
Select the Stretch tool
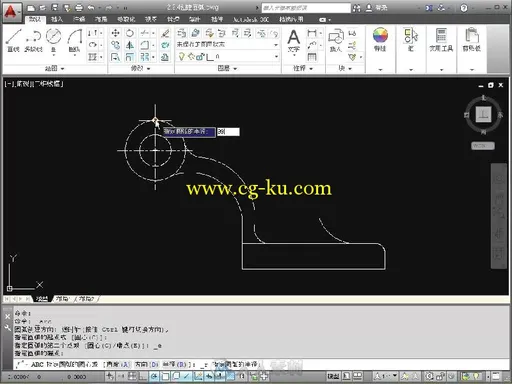pos(115,57)
